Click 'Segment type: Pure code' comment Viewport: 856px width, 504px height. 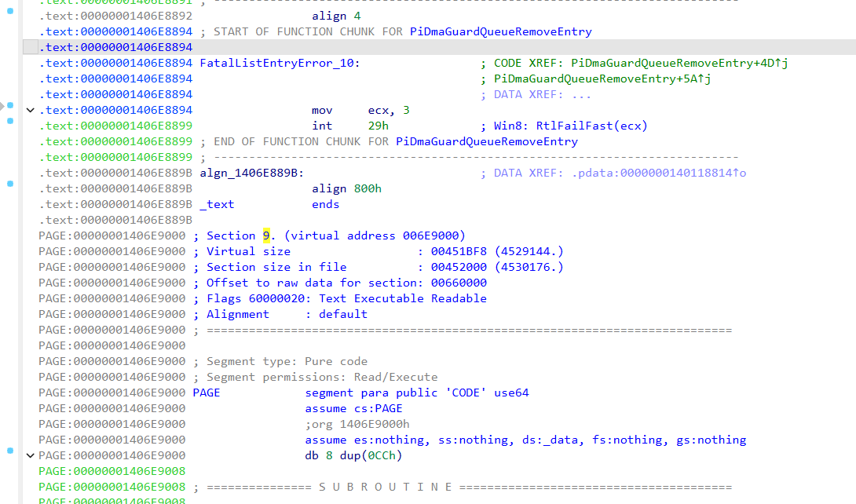tap(287, 362)
